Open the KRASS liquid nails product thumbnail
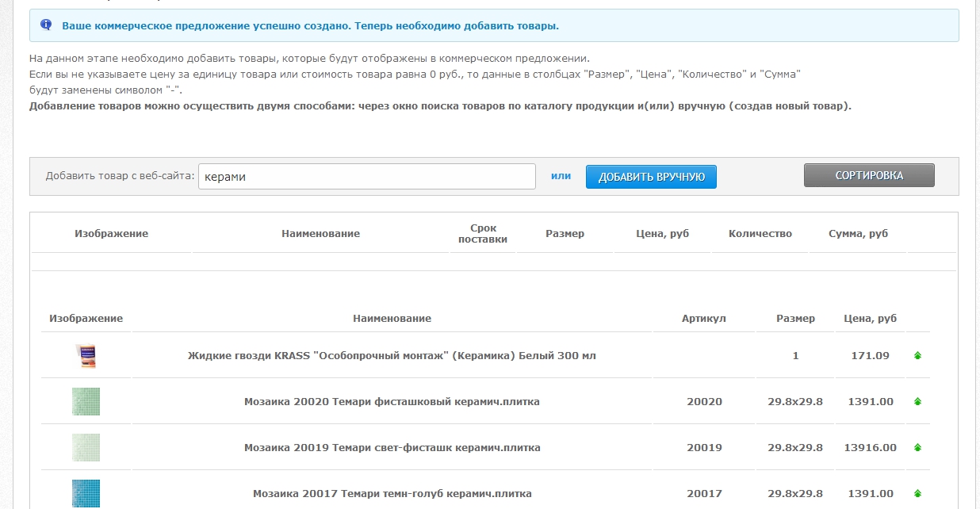Image resolution: width=980 pixels, height=509 pixels. (x=86, y=355)
